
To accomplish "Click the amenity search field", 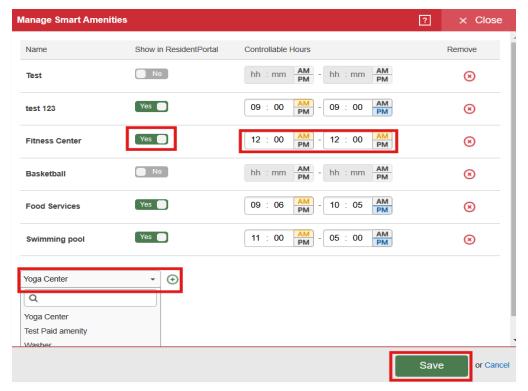I will (x=90, y=298).
